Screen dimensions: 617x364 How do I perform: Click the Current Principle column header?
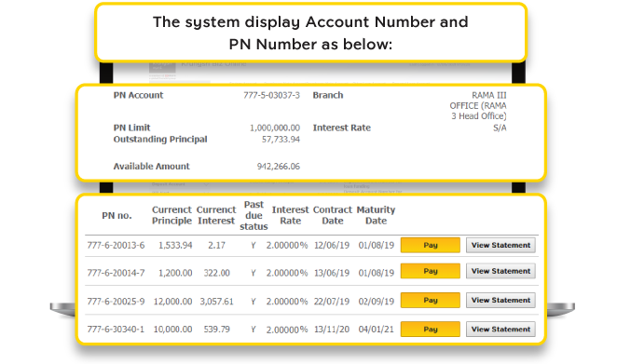coord(171,215)
